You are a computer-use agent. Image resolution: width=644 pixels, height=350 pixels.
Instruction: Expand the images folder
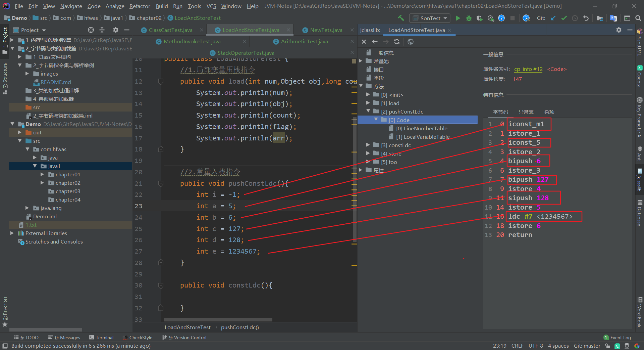[x=27, y=74]
